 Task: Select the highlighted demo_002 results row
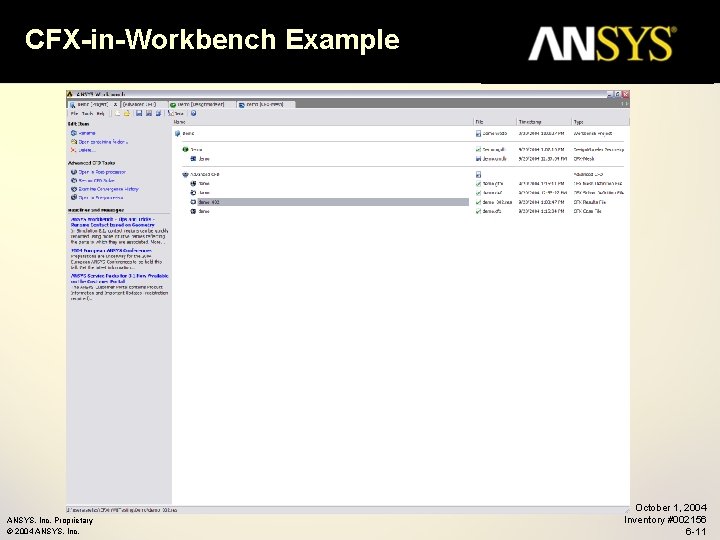click(x=333, y=202)
